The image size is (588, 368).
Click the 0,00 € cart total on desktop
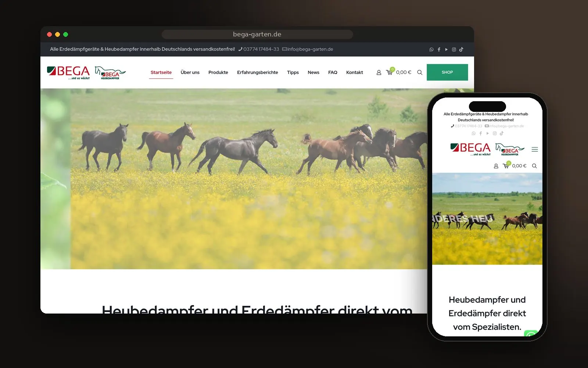pos(404,72)
